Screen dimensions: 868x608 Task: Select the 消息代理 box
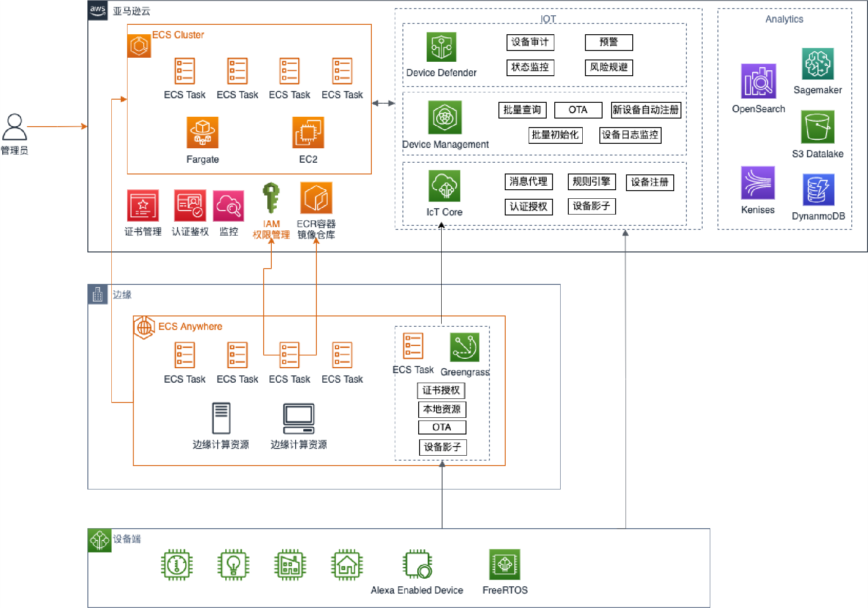coord(529,182)
